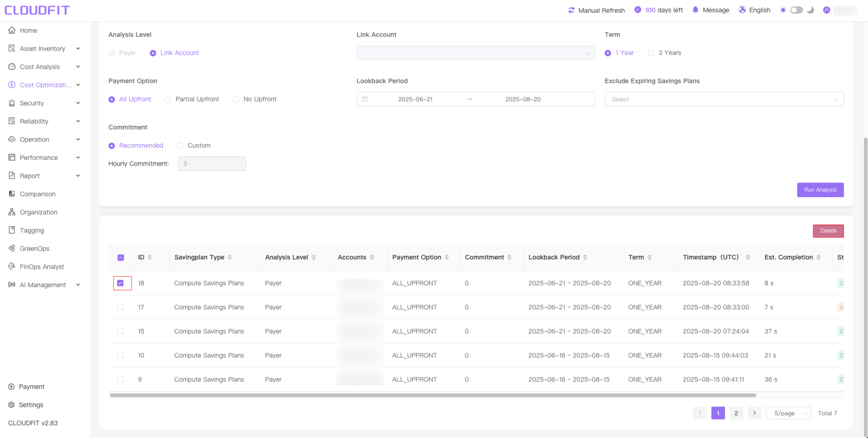Image resolution: width=868 pixels, height=438 pixels.
Task: Click the GreenOps sidebar icon
Action: point(12,249)
